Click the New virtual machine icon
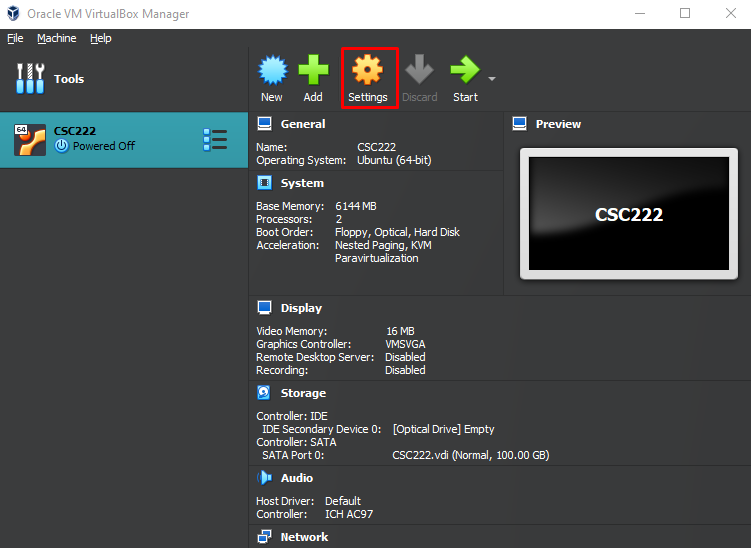 pyautogui.click(x=272, y=72)
